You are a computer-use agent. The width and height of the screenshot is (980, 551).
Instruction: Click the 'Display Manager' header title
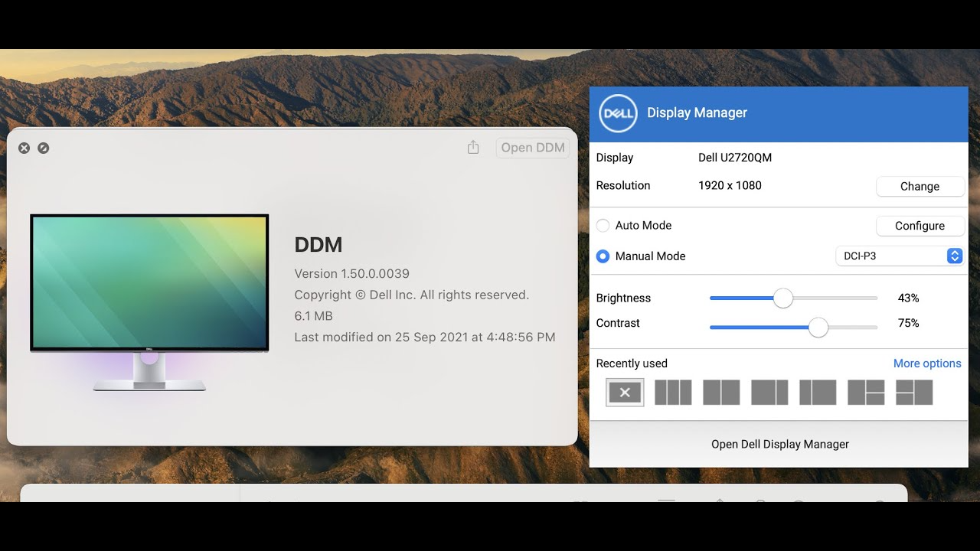point(697,112)
